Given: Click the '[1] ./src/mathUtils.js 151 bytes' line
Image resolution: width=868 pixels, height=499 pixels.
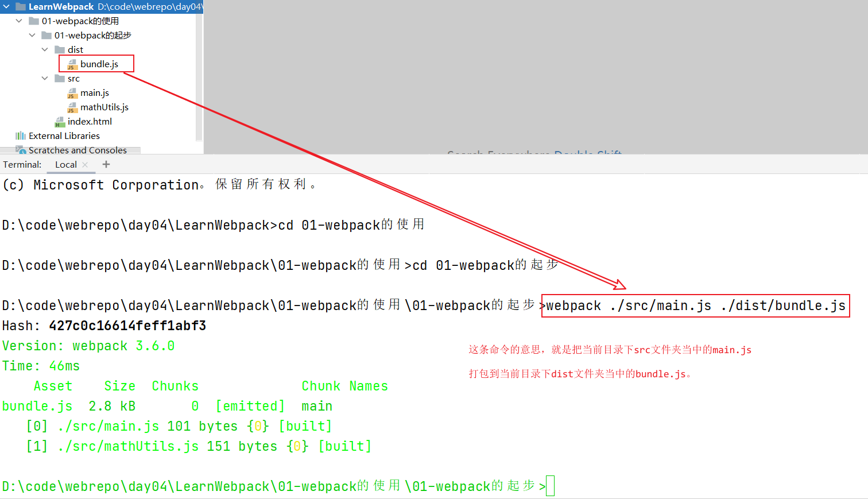Looking at the screenshot, I should [199, 446].
